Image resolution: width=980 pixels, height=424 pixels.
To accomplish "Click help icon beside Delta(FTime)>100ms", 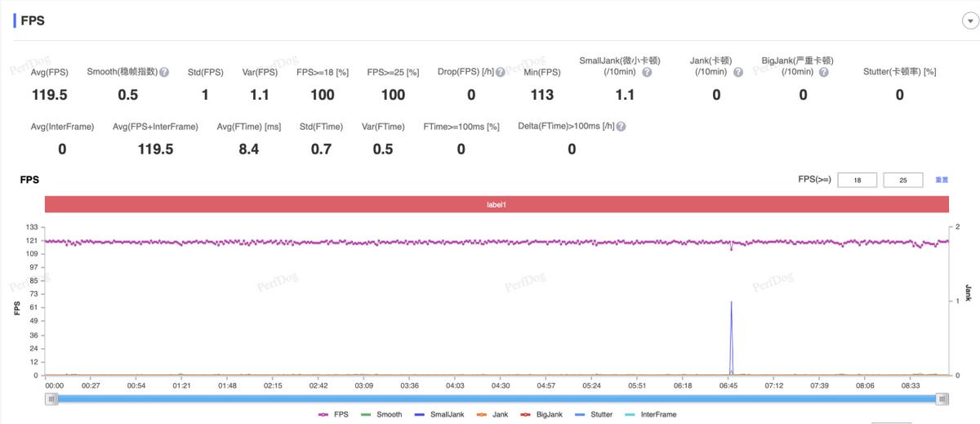I will click(x=621, y=127).
